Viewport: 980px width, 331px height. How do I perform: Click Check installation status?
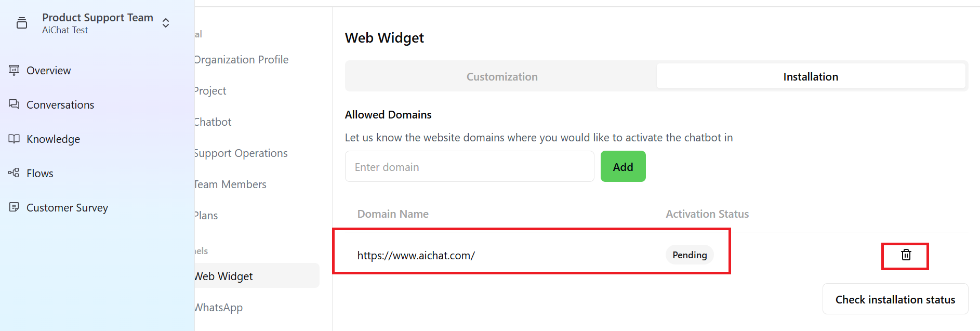[x=895, y=299]
